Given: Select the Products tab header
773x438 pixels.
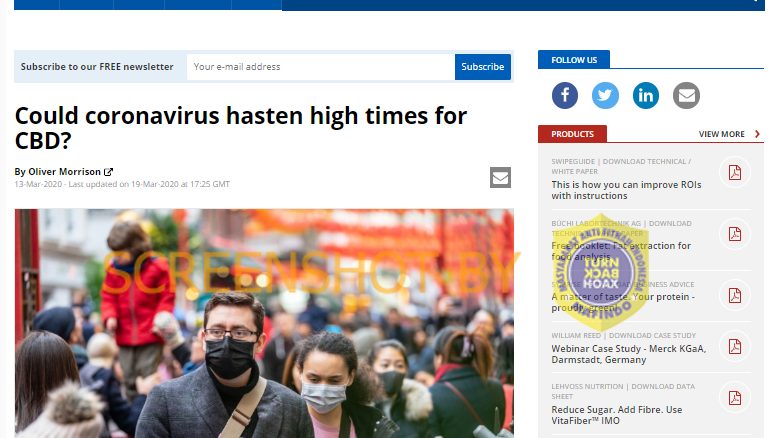Looking at the screenshot, I should pyautogui.click(x=572, y=134).
